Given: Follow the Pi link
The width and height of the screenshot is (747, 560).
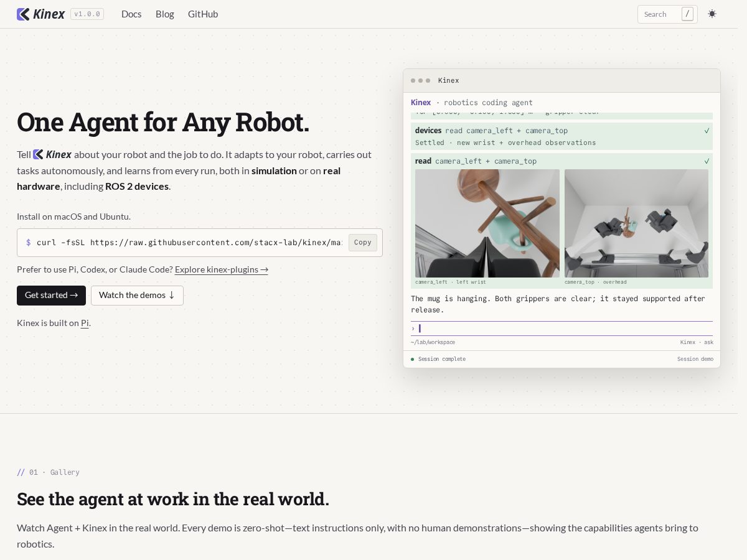Looking at the screenshot, I should [85, 323].
